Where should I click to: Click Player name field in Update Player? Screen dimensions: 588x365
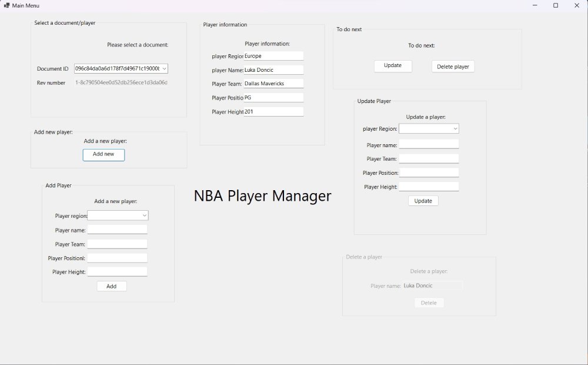[x=429, y=144]
